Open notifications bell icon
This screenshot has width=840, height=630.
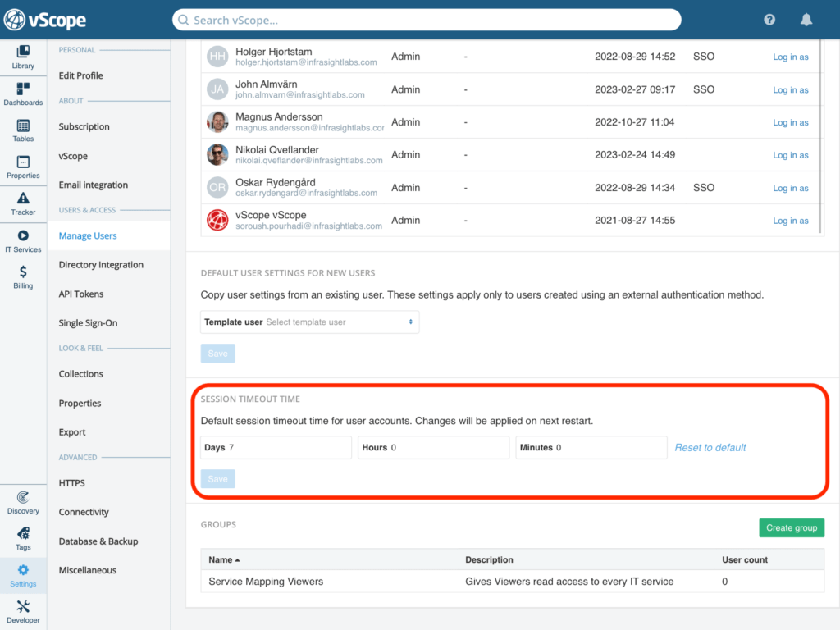806,20
